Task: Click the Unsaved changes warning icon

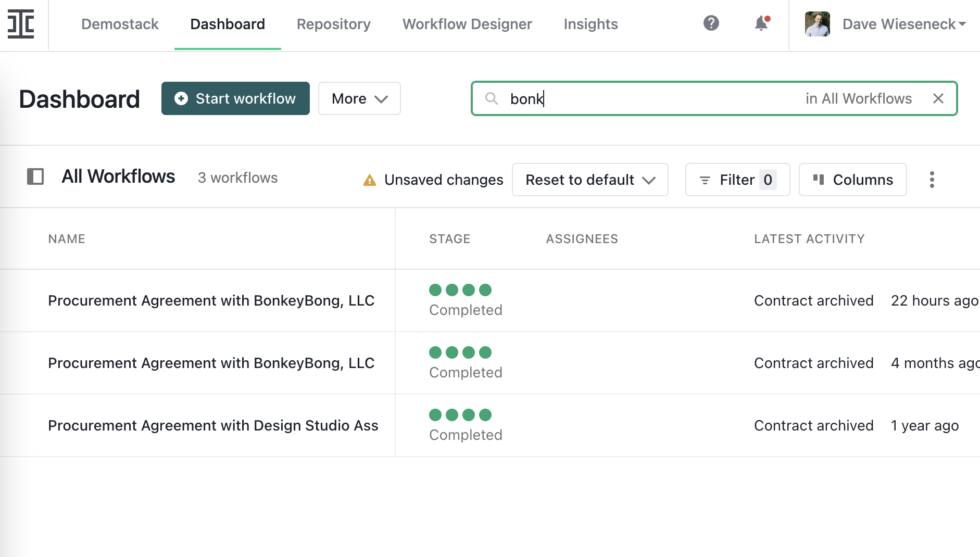Action: (370, 180)
